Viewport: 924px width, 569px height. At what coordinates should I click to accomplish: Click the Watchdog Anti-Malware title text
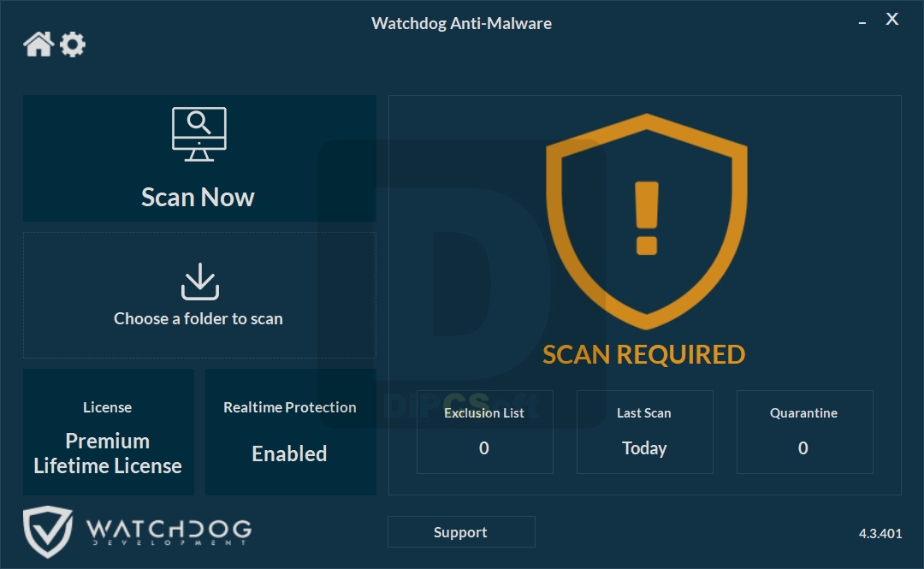461,24
